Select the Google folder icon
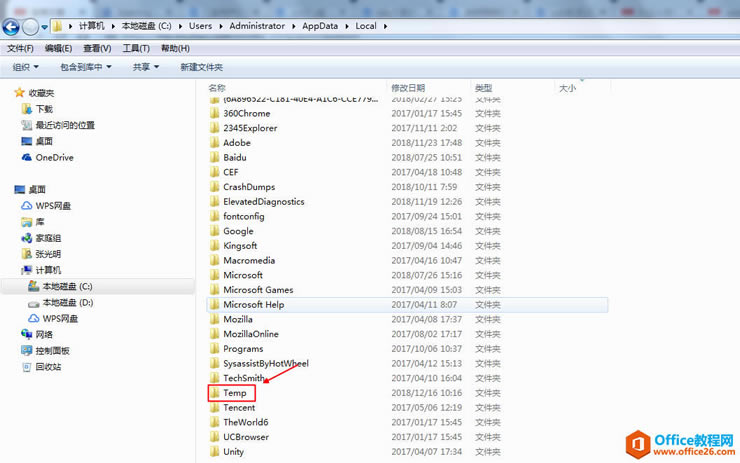Viewport: 740px width, 463px height. (215, 230)
